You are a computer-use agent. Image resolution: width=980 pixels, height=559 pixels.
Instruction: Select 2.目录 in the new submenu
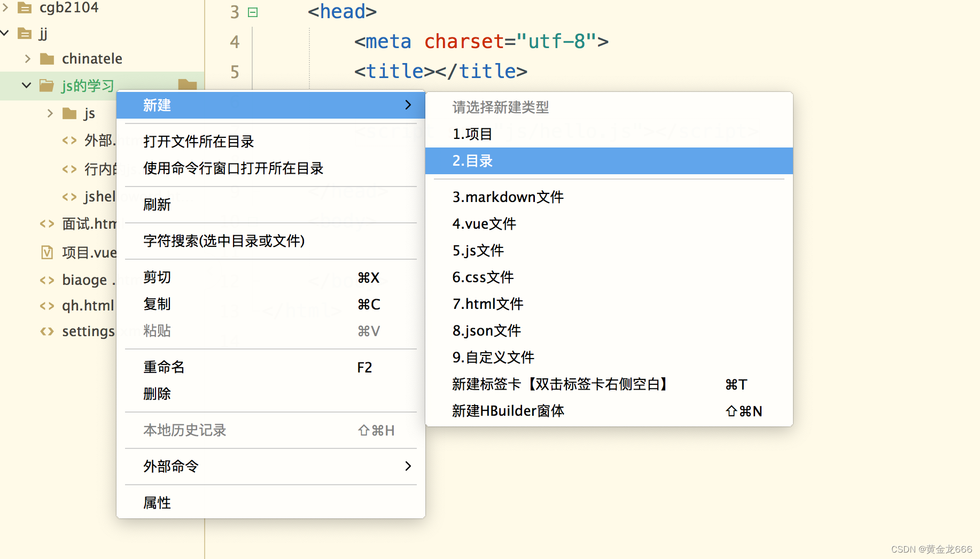tap(609, 161)
